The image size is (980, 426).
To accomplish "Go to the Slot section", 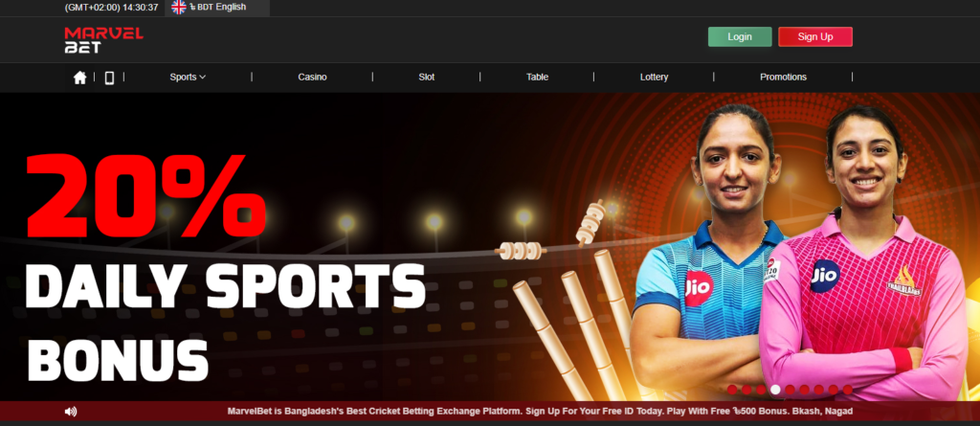I will point(426,78).
